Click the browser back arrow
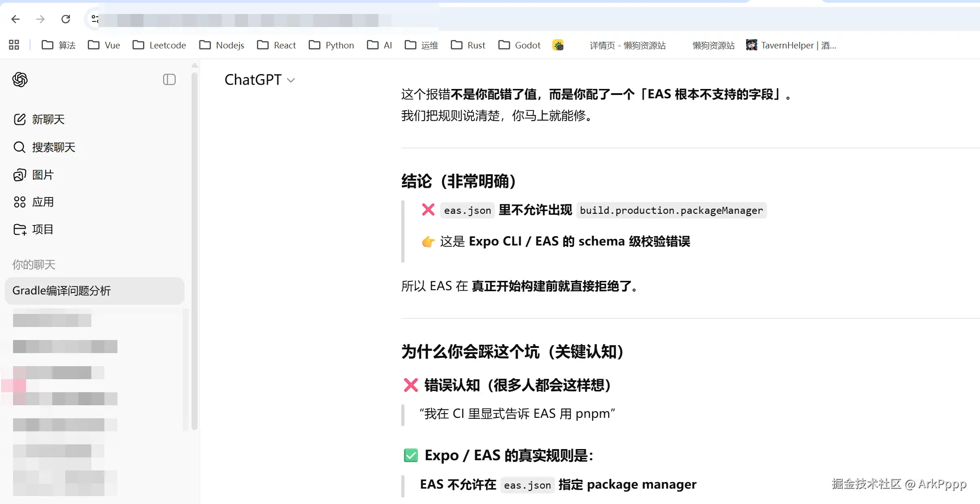This screenshot has height=504, width=980. point(15,19)
